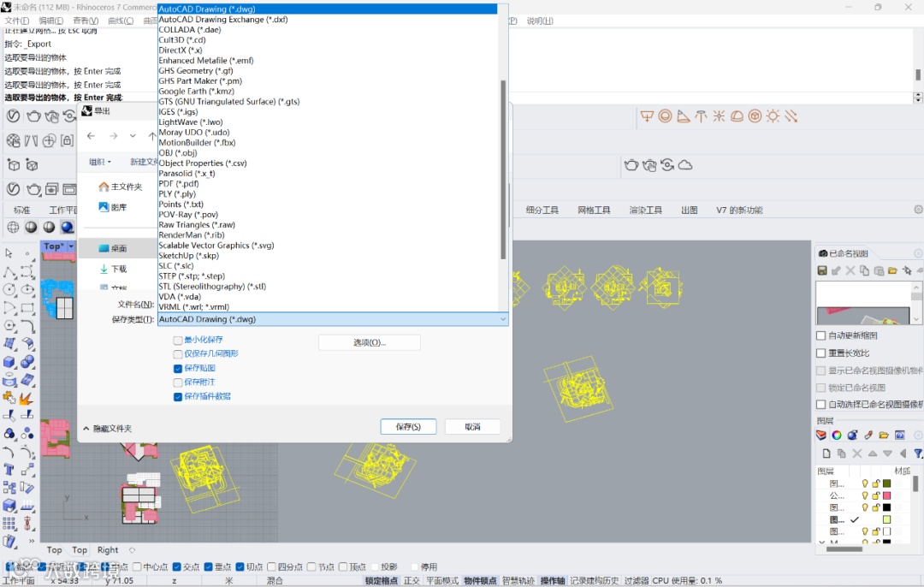Disable 交点 object snap
The image size is (924, 587).
(x=176, y=566)
